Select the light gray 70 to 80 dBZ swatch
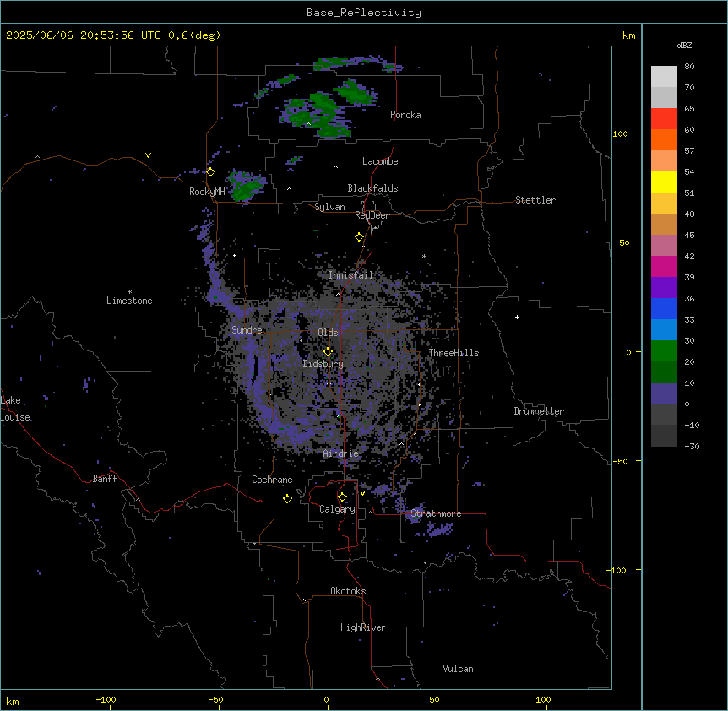Screen dimensions: 728x711 tap(664, 76)
